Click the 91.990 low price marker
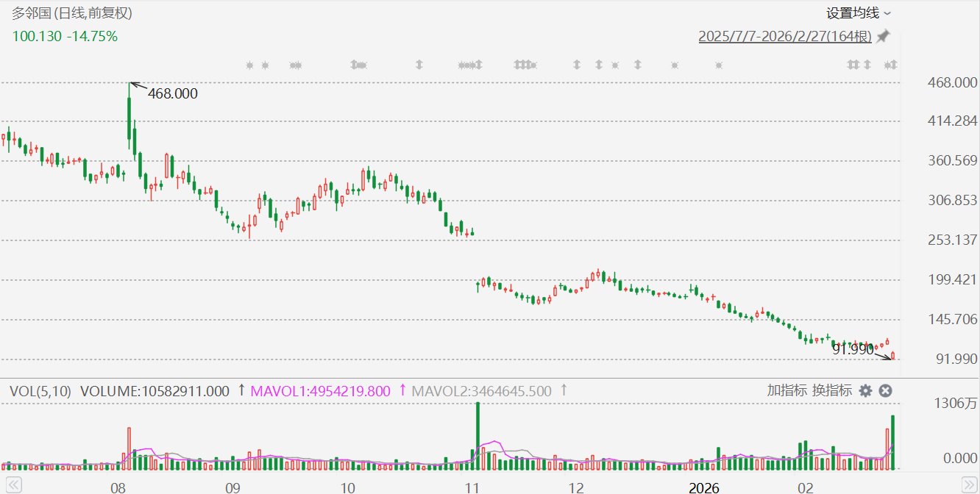 click(853, 350)
